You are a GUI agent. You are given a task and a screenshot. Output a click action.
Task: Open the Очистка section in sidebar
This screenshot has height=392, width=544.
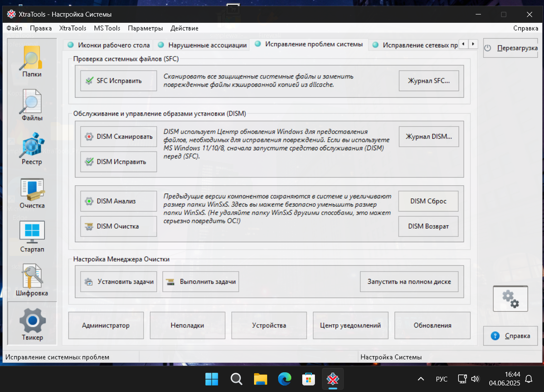click(x=32, y=193)
